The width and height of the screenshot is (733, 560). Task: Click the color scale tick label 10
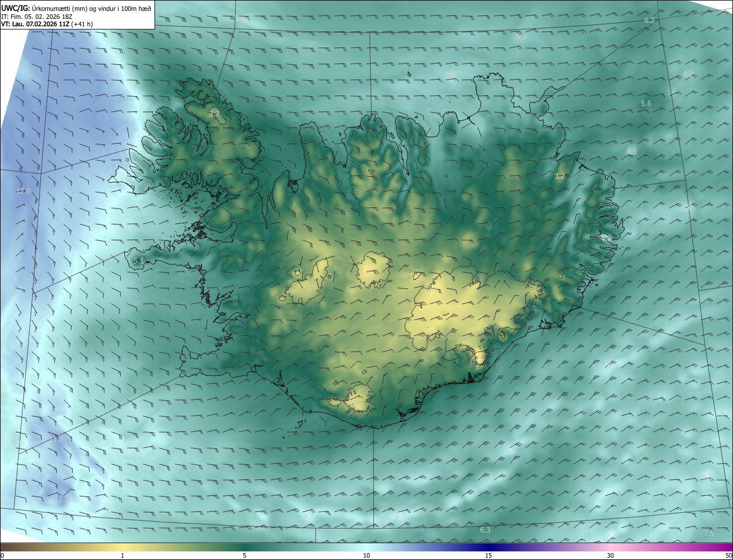coord(366,555)
